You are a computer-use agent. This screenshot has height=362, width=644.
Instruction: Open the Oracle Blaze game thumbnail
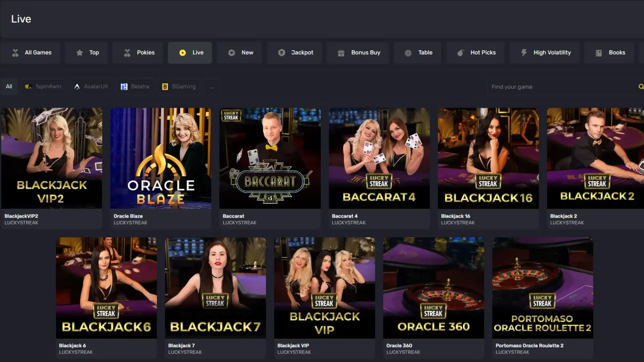(x=161, y=158)
